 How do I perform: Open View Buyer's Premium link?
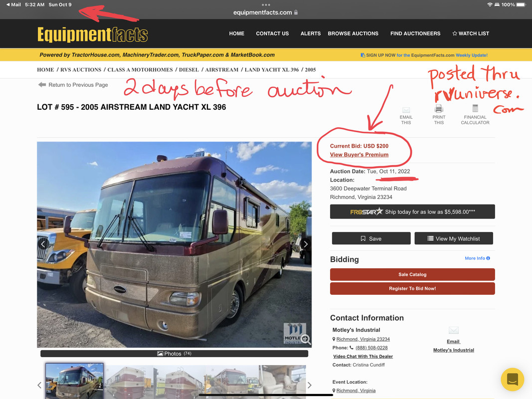[359, 155]
